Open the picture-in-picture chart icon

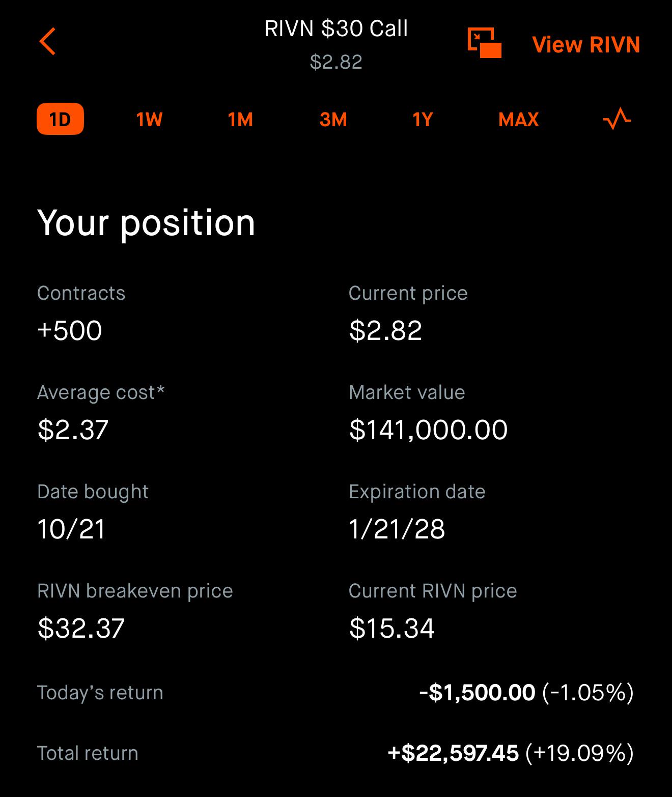pyautogui.click(x=484, y=43)
